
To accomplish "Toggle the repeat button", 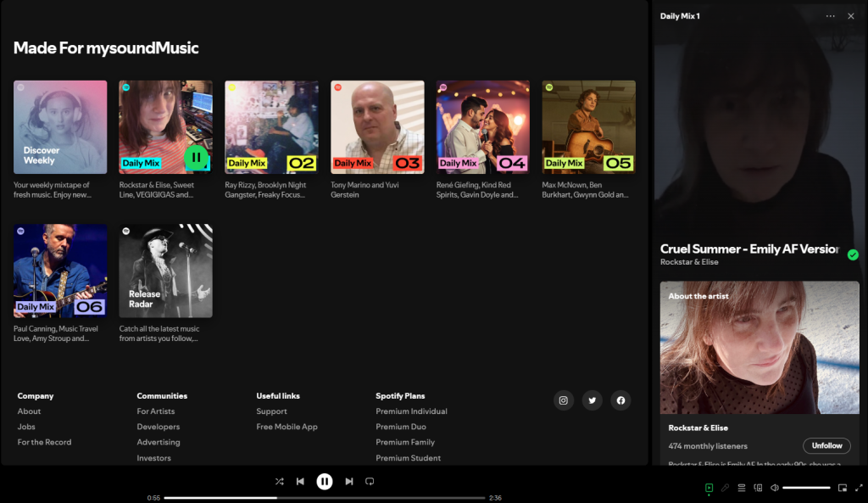I will (370, 482).
